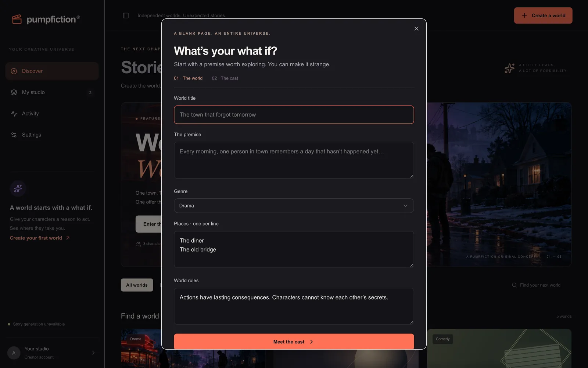Open the Genre dropdown showing Drama

pyautogui.click(x=294, y=206)
